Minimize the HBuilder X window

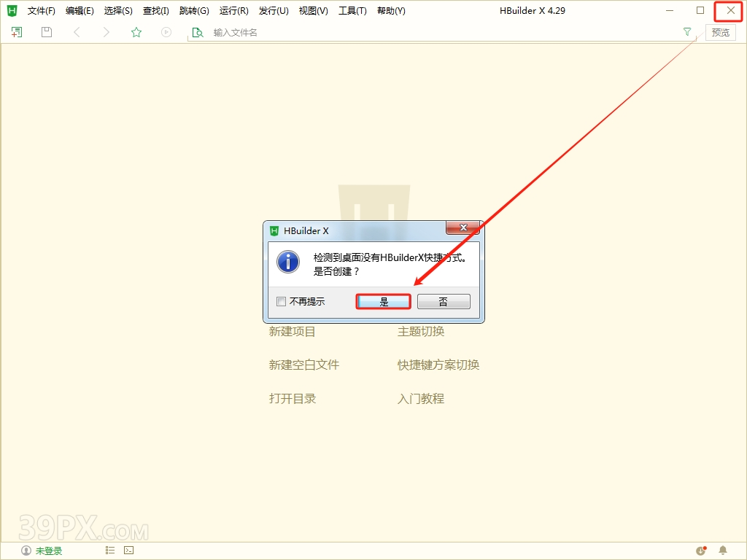click(x=670, y=10)
